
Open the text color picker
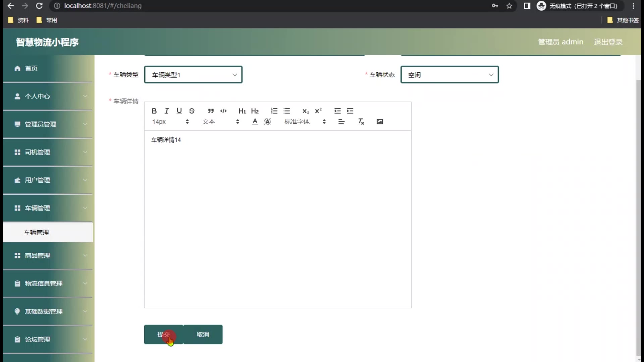[x=255, y=122]
